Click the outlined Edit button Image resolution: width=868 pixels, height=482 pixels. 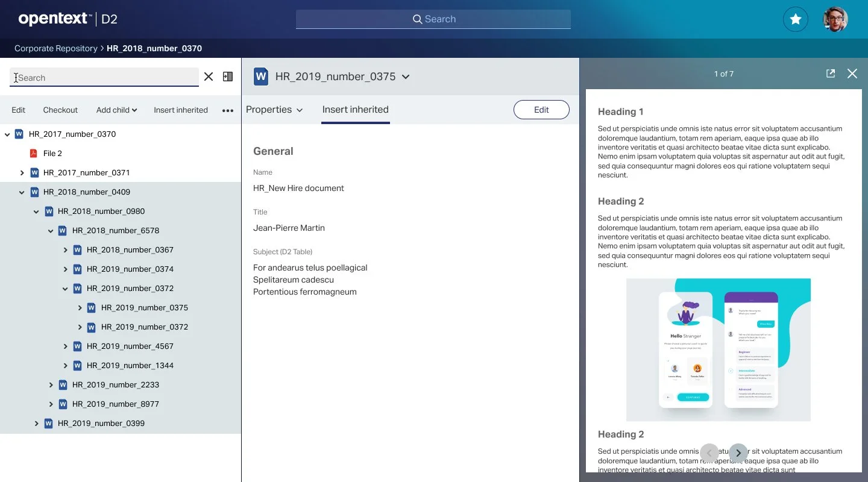(541, 110)
